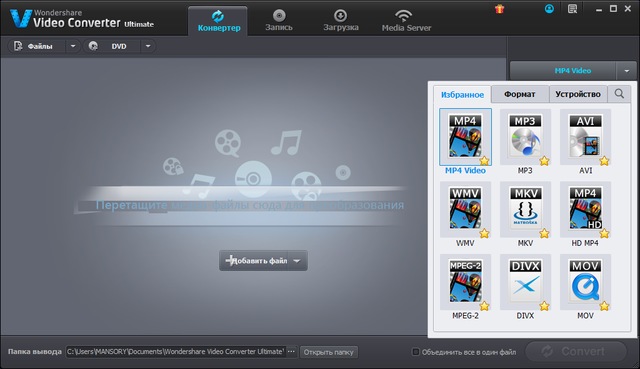This screenshot has width=640, height=369.
Task: Pick the MPEG-2 format icon
Action: point(465,282)
